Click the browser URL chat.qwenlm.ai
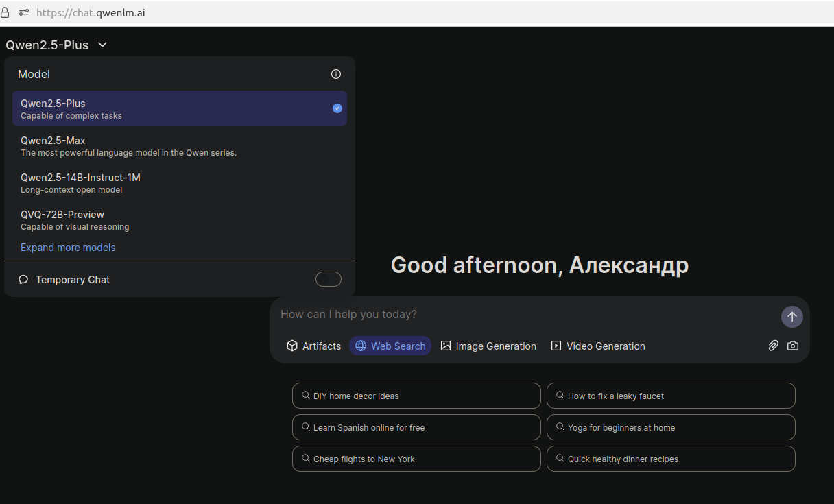 [91, 12]
